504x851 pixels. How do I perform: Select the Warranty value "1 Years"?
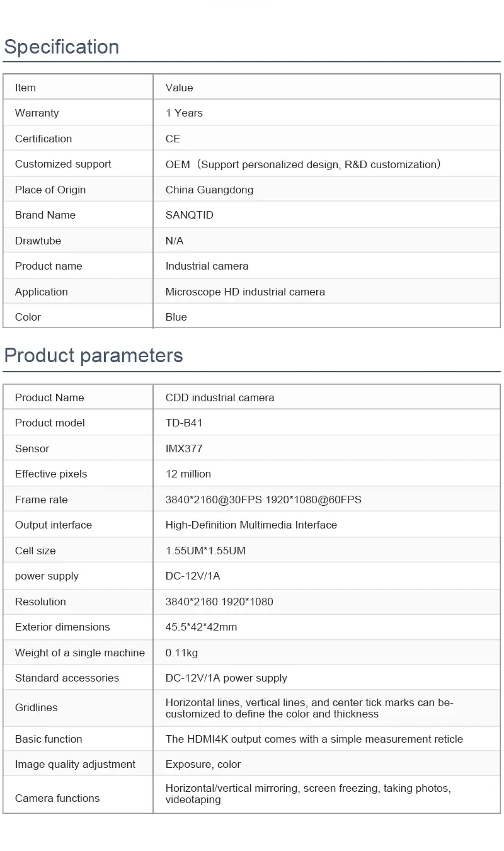tap(184, 113)
